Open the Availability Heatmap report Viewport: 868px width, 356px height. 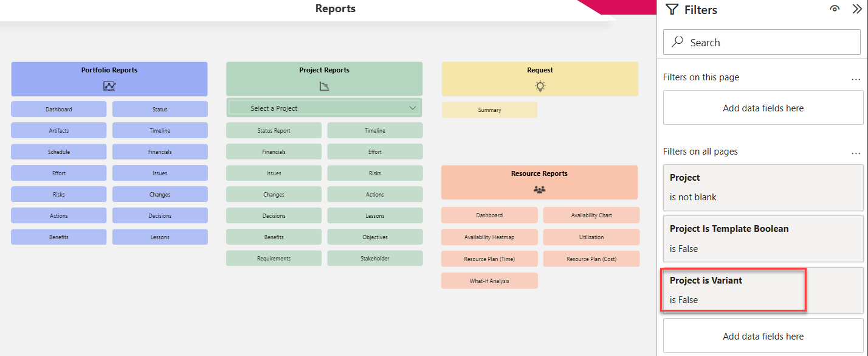point(489,237)
